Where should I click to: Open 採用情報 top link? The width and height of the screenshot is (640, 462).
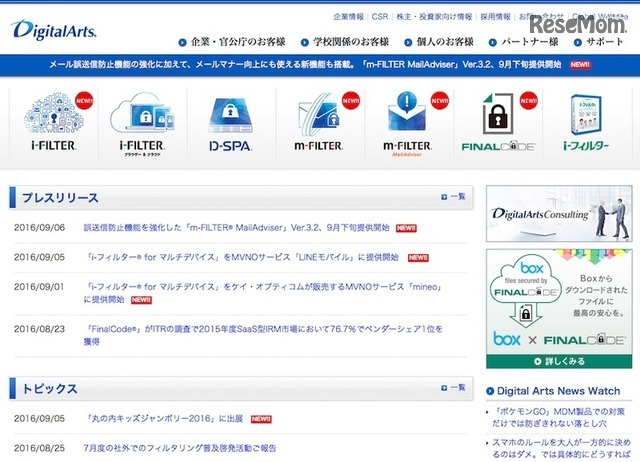[x=496, y=17]
